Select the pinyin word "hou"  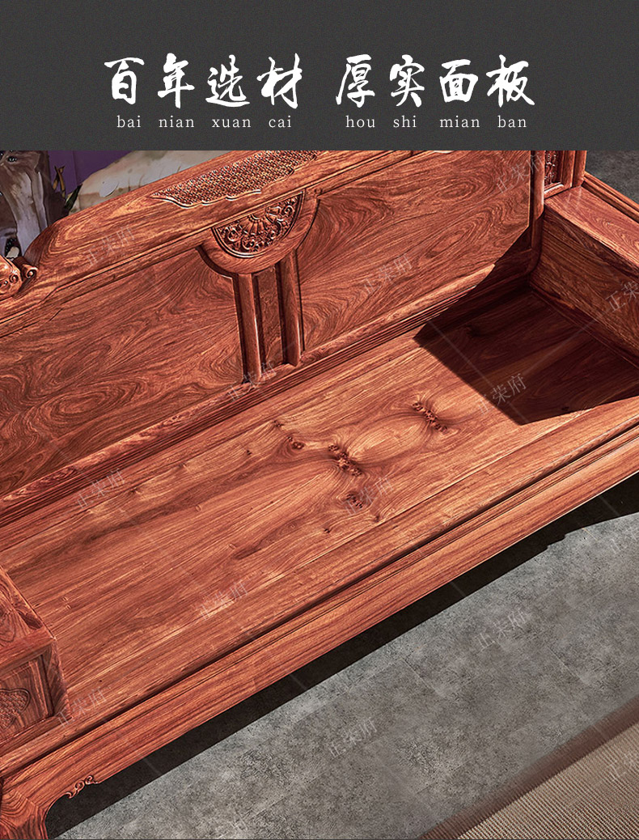[360, 123]
